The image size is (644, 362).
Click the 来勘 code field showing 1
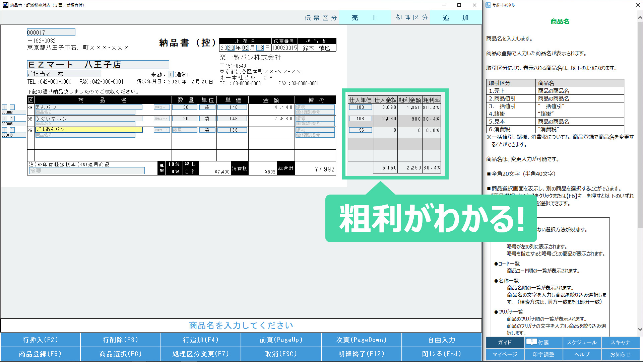171,74
